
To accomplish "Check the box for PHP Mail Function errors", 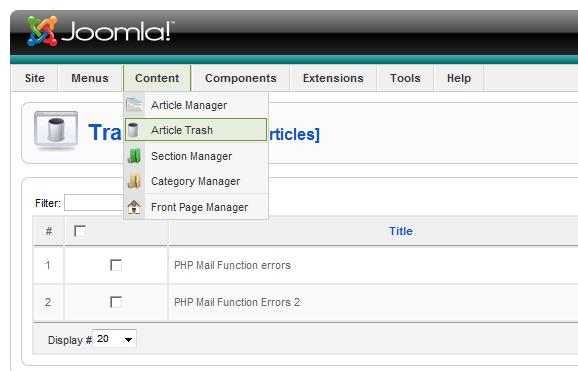I will (x=116, y=265).
